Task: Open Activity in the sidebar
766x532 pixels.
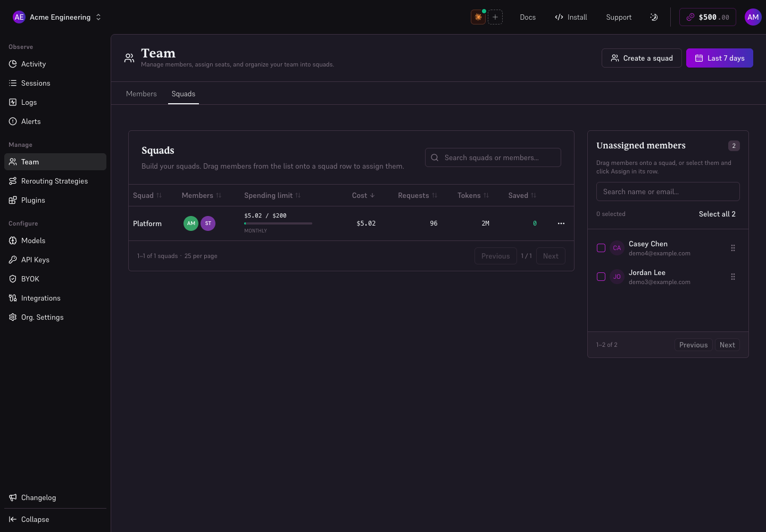Action: coord(55,64)
